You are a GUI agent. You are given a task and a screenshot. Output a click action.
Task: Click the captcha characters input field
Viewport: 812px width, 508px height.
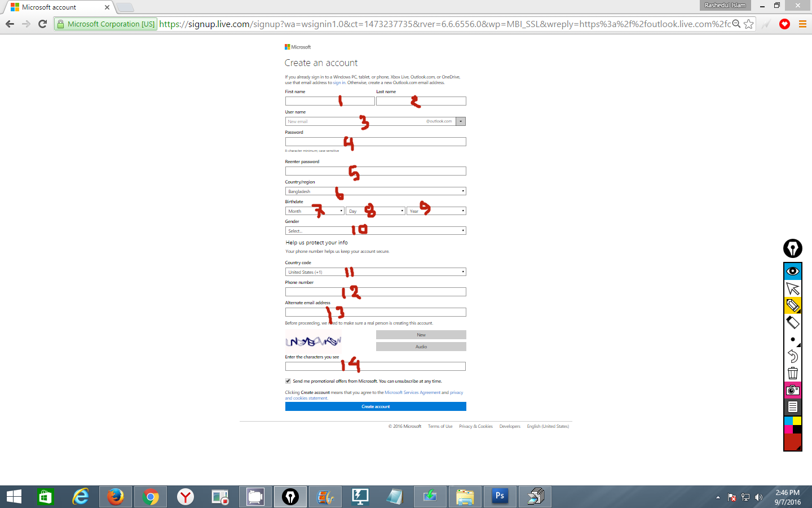point(376,366)
